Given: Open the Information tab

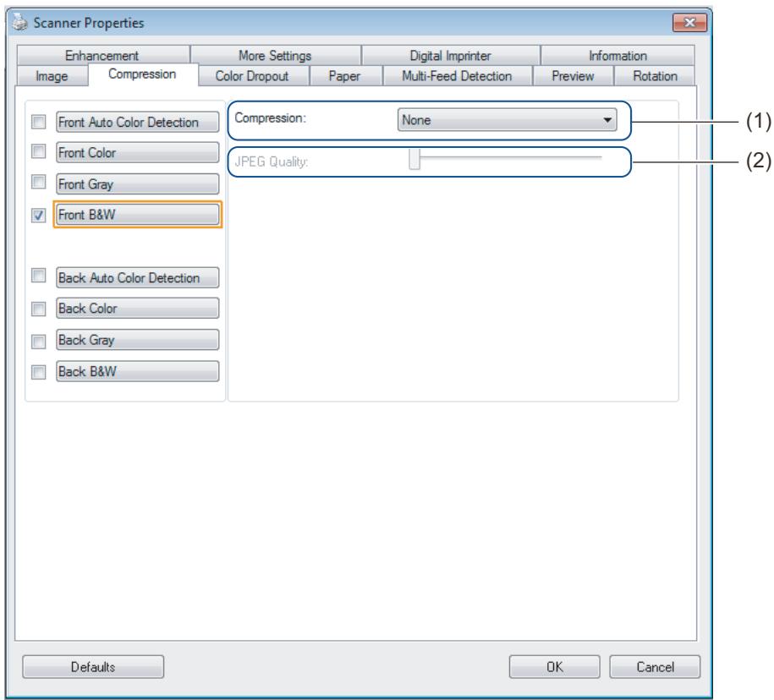Looking at the screenshot, I should point(618,55).
